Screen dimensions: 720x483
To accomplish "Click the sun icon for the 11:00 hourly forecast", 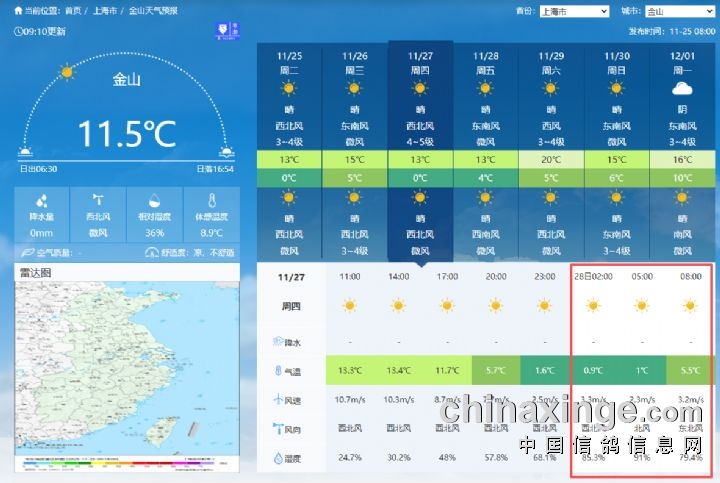I will coord(350,305).
